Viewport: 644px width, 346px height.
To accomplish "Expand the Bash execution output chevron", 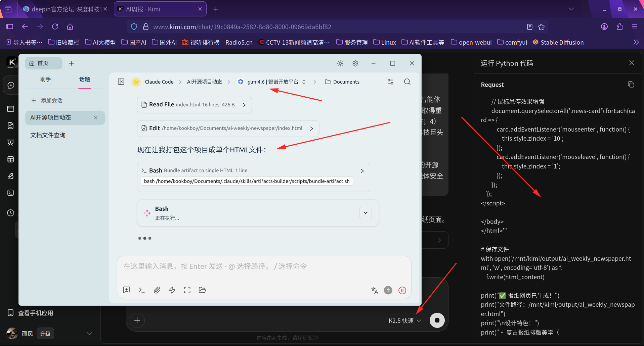I will coord(366,213).
